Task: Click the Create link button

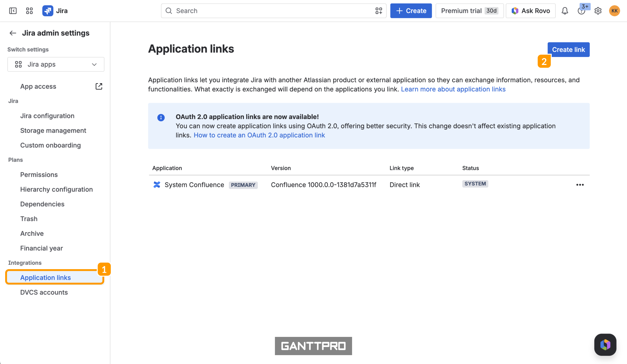Action: point(568,50)
